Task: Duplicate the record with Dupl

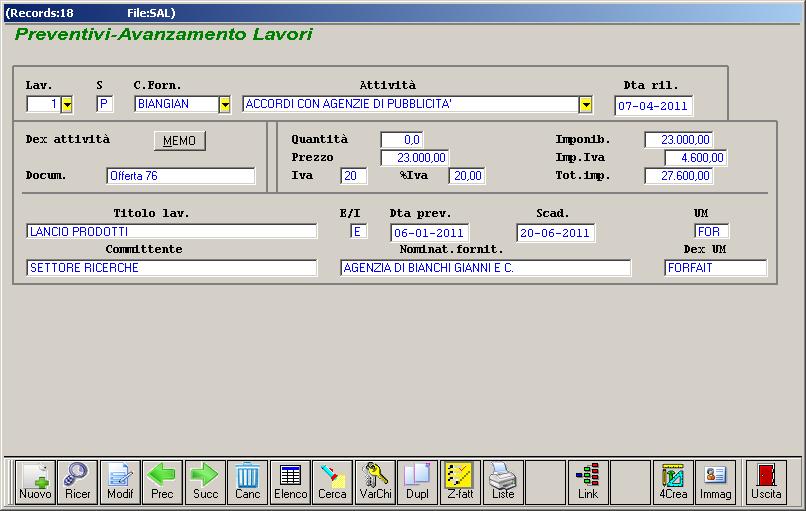Action: click(x=417, y=482)
